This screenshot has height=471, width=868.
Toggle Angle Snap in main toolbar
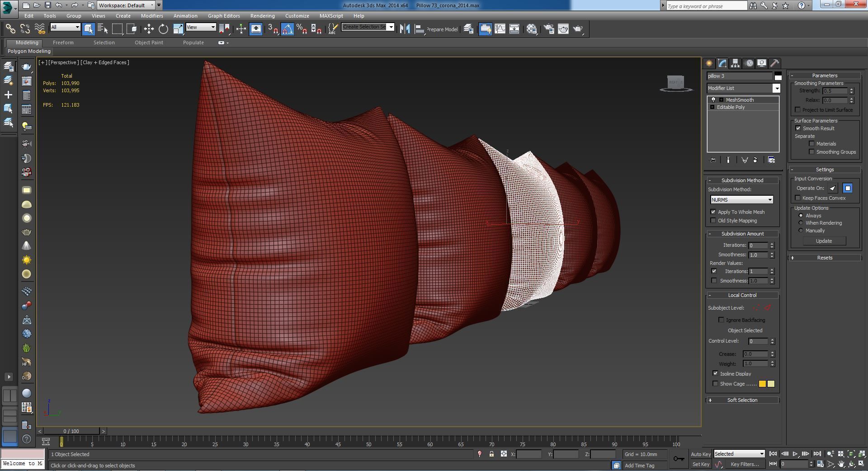coord(287,29)
